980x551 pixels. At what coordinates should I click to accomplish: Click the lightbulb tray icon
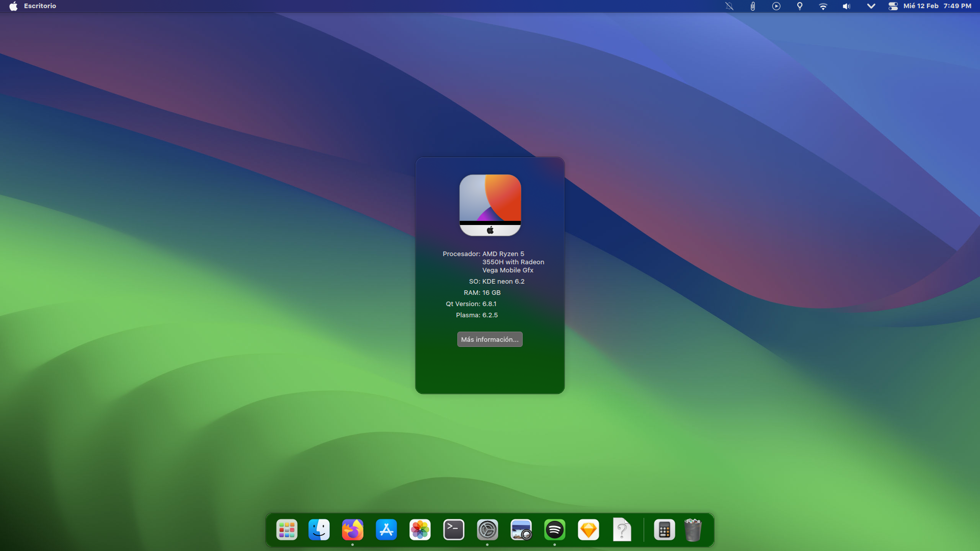tap(800, 6)
